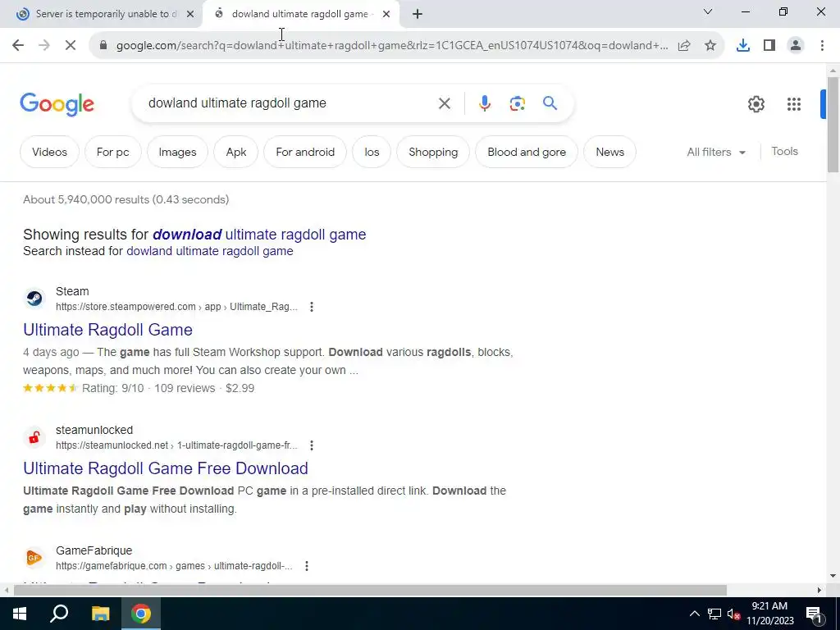Click the vertical page scrollbar thumb
Image resolution: width=840 pixels, height=630 pixels.
(x=833, y=125)
